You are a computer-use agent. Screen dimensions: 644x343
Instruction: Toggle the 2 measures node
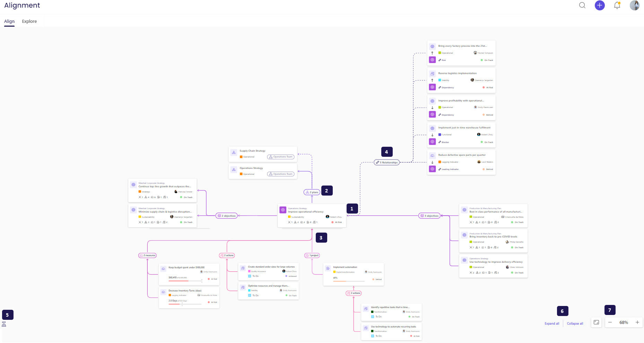click(x=148, y=255)
